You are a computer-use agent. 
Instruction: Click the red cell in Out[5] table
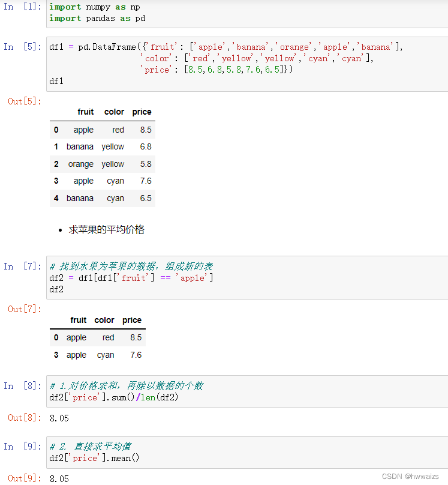(118, 130)
